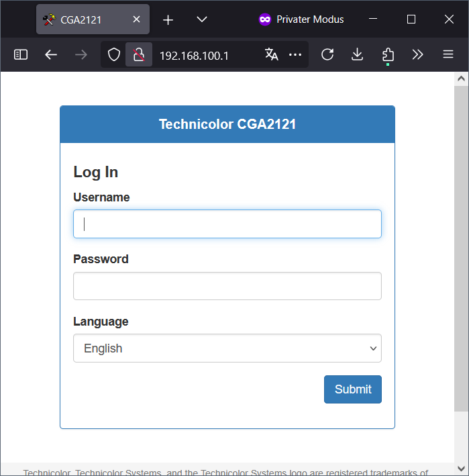Show insecure connection padlock info
This screenshot has height=476, width=469.
[x=139, y=54]
